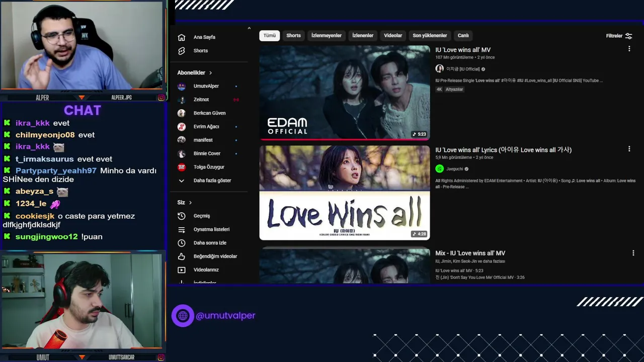Select the Shorts filter chip
644x362 pixels.
(293, 36)
